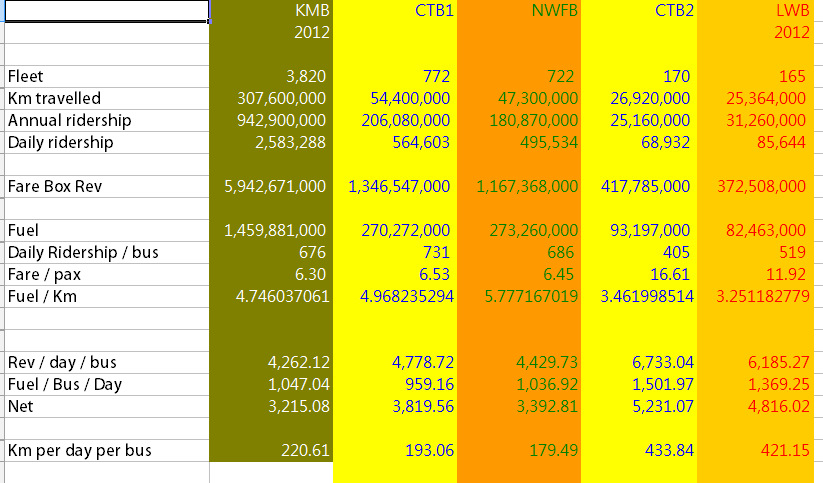Image resolution: width=823 pixels, height=483 pixels.
Task: Click NWFB fare box revenue 1,167,368,000
Action: [x=527, y=186]
